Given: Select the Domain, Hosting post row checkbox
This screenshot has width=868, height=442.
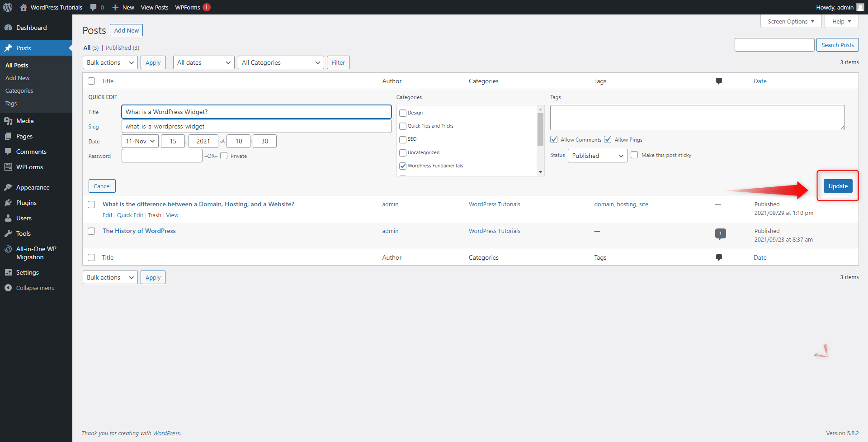Looking at the screenshot, I should coord(91,204).
